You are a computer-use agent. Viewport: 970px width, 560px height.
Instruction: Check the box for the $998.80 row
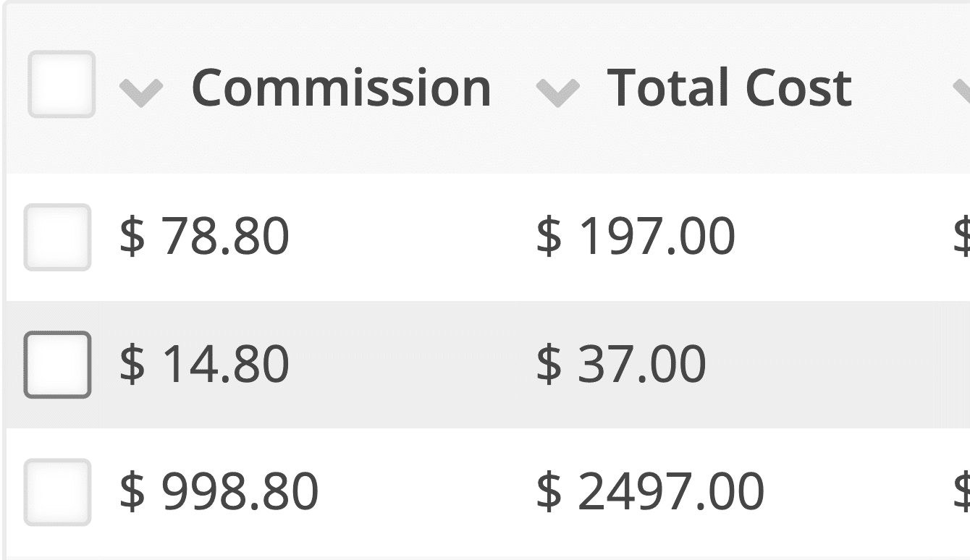(x=57, y=492)
